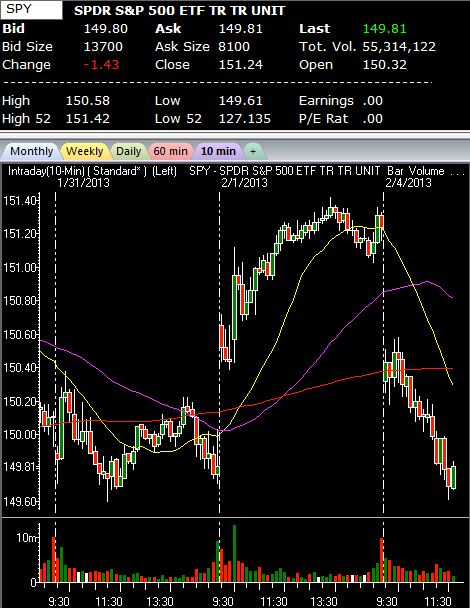Click the Close value 151.24
Viewport: 470px width, 608px height.
(240, 64)
